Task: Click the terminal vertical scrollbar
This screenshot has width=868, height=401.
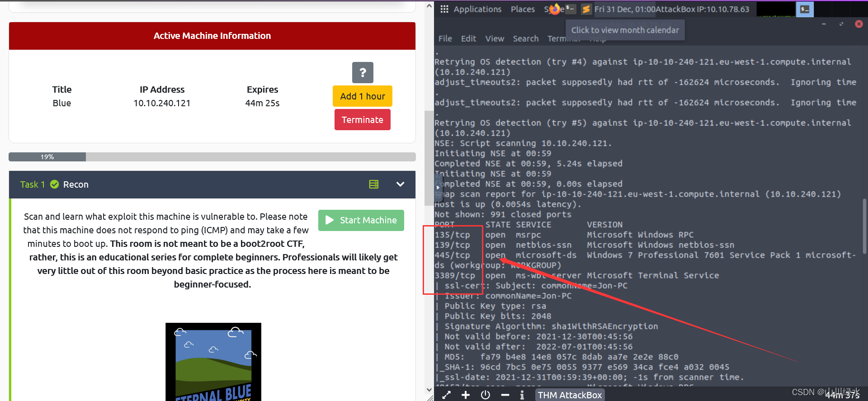Action: coord(865,226)
